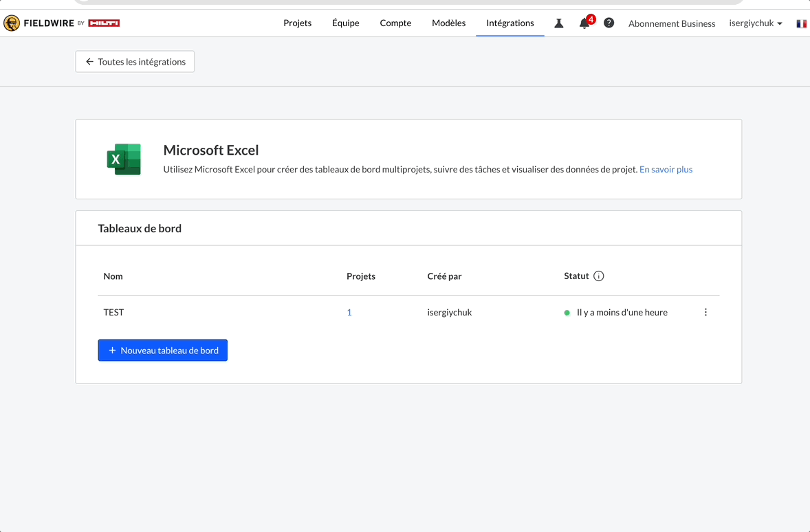The width and height of the screenshot is (810, 532).
Task: Click the Microsoft Excel logo
Action: (x=124, y=159)
